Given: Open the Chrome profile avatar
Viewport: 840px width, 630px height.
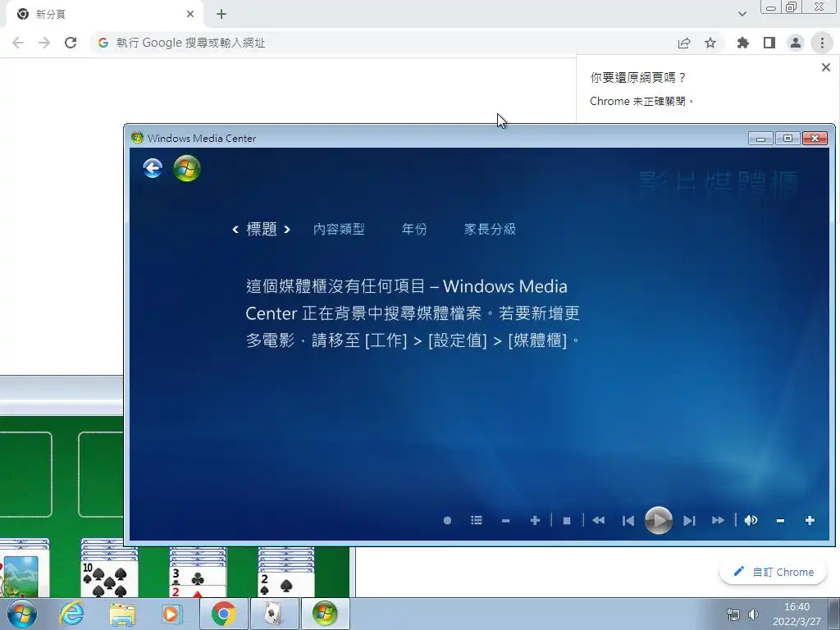Looking at the screenshot, I should (796, 43).
